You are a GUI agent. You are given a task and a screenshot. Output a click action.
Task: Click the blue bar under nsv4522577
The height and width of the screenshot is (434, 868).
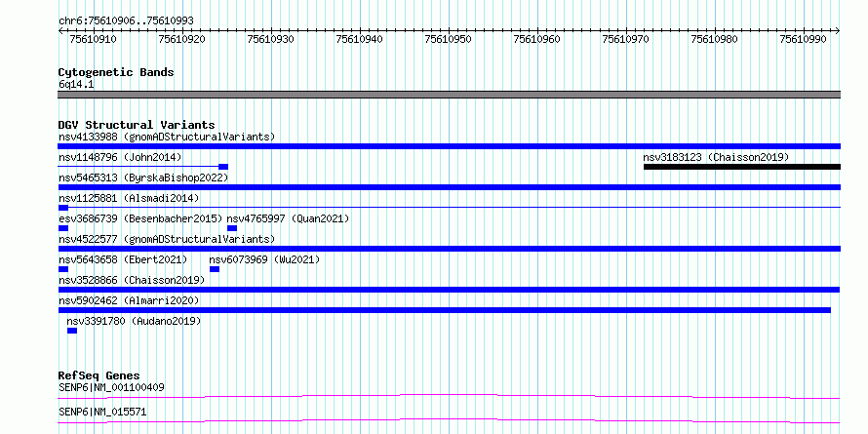pos(450,249)
